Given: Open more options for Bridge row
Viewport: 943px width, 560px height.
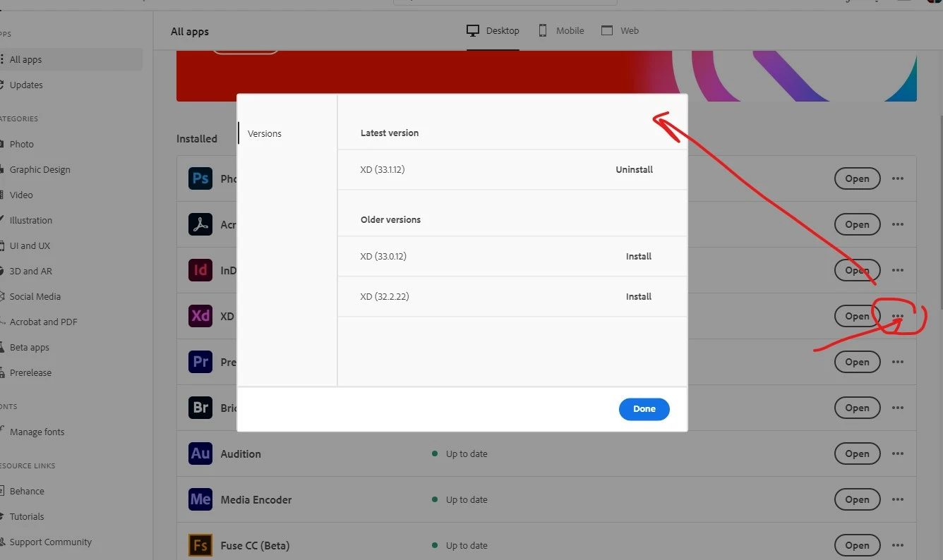Looking at the screenshot, I should [898, 408].
